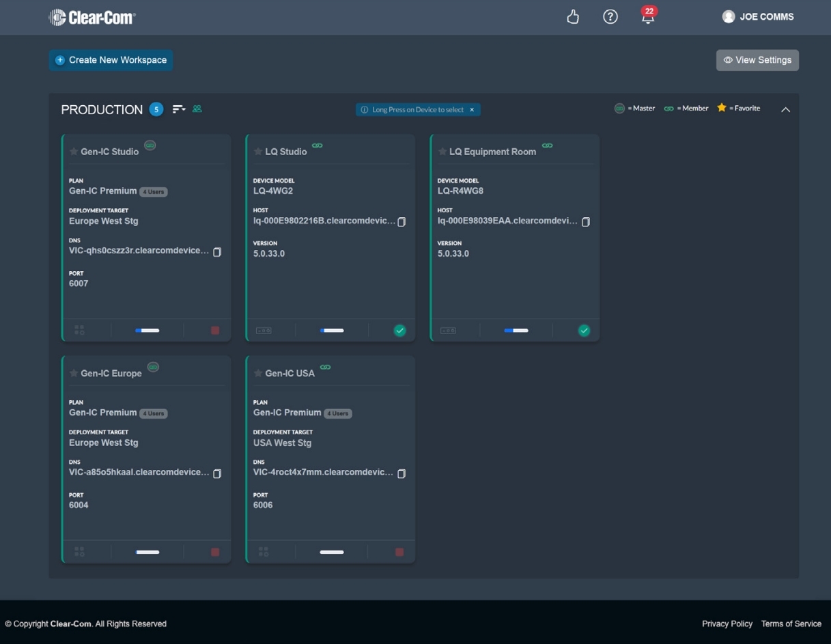Click the Member legend entry
This screenshot has width=831, height=644.
tap(686, 108)
